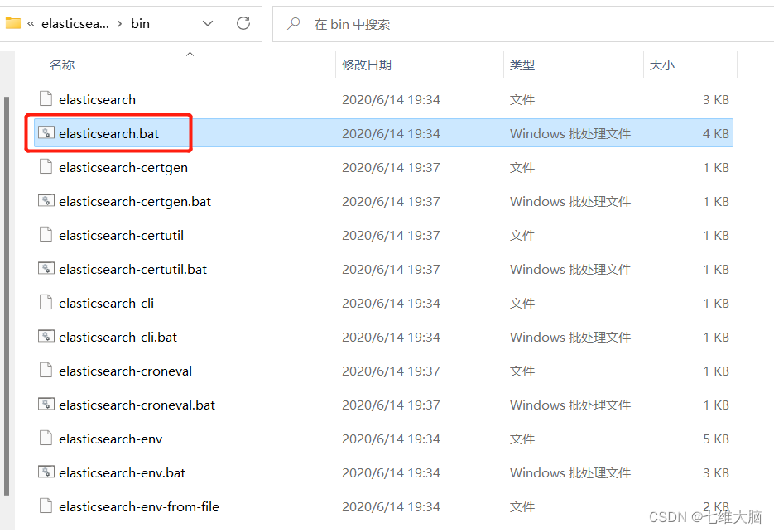Click the elasticsearch-cli file icon
The height and width of the screenshot is (532, 774).
[x=46, y=302]
